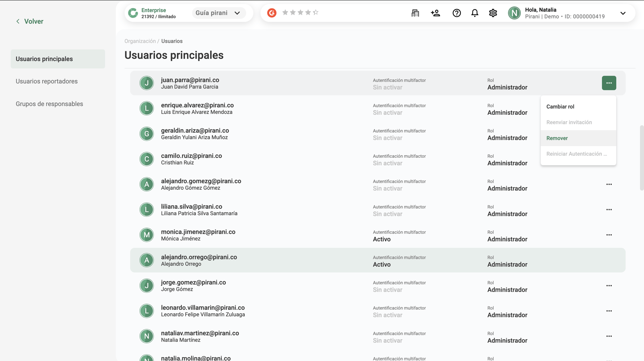Expand the user account menu chevron
This screenshot has height=361, width=644.
[x=623, y=13]
